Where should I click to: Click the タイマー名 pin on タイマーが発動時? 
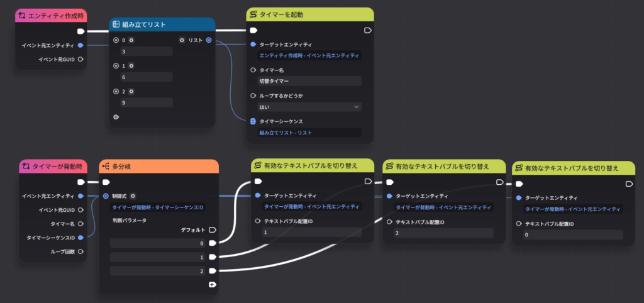click(80, 224)
